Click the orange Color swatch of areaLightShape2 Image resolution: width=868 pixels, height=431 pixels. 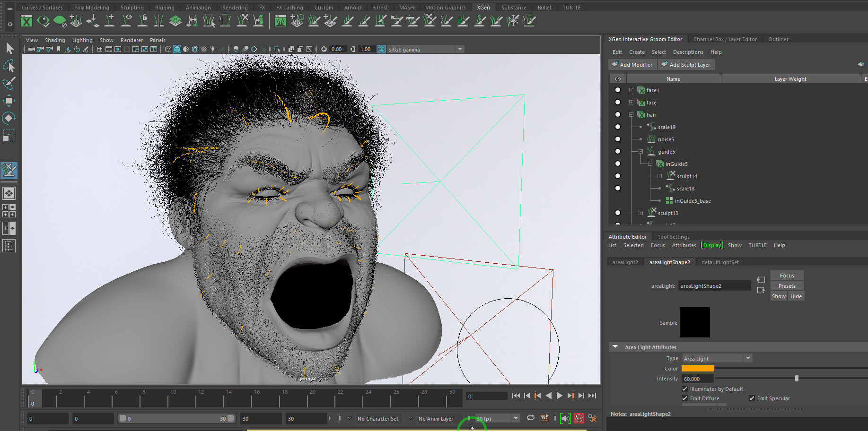click(697, 368)
